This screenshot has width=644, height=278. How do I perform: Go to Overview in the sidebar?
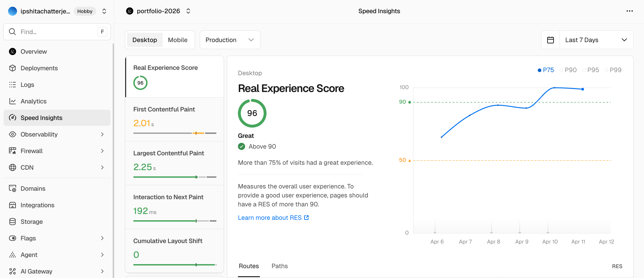click(x=57, y=51)
